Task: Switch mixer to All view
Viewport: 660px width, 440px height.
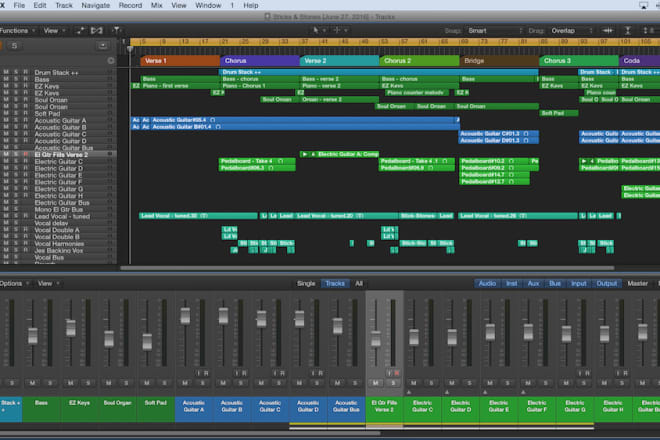Action: (359, 283)
